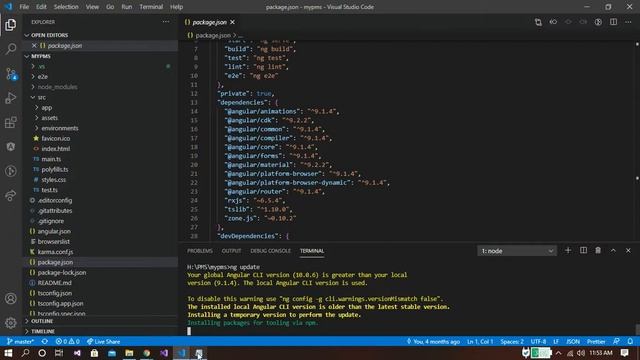Kill terminal with trash icon

(x=598, y=251)
